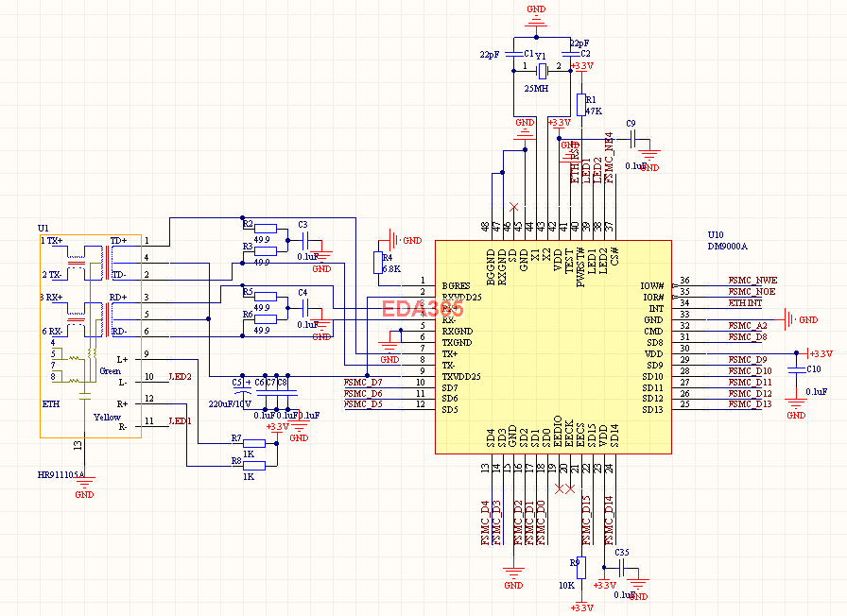Click the FSMC_D7 net label
The image size is (847, 616).
363,383
